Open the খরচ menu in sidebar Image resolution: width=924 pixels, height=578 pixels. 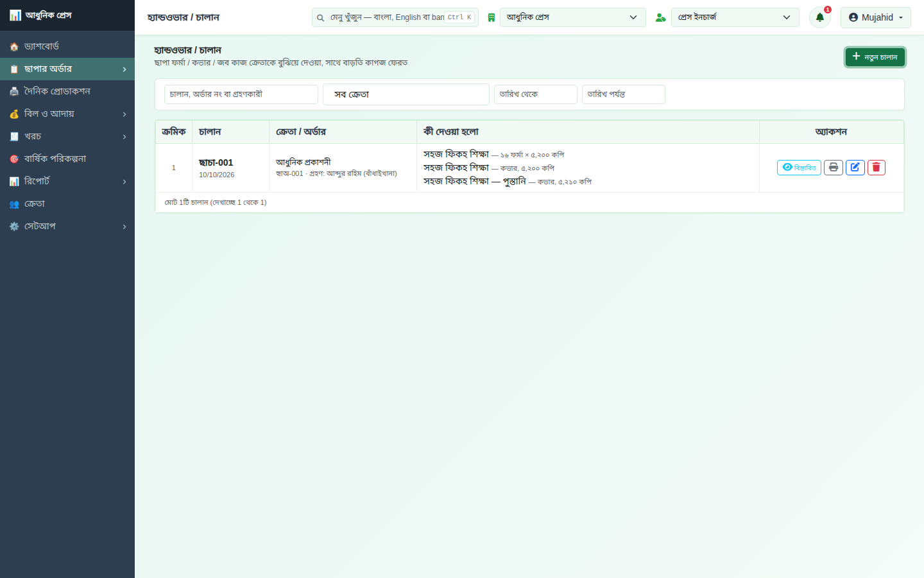(x=67, y=136)
